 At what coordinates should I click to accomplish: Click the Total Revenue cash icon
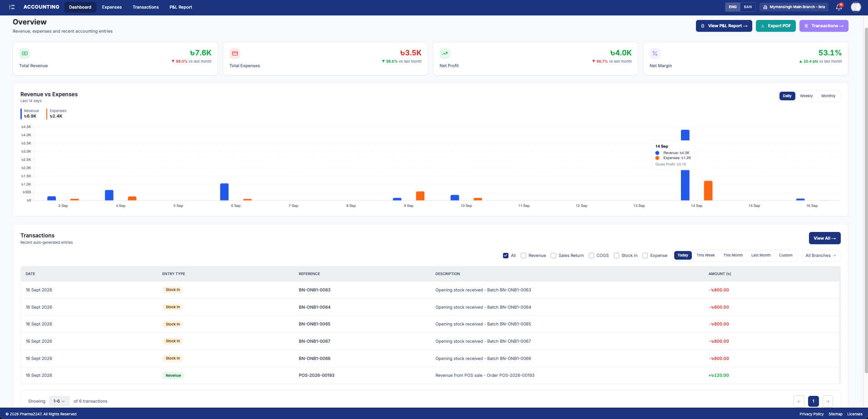[x=25, y=54]
